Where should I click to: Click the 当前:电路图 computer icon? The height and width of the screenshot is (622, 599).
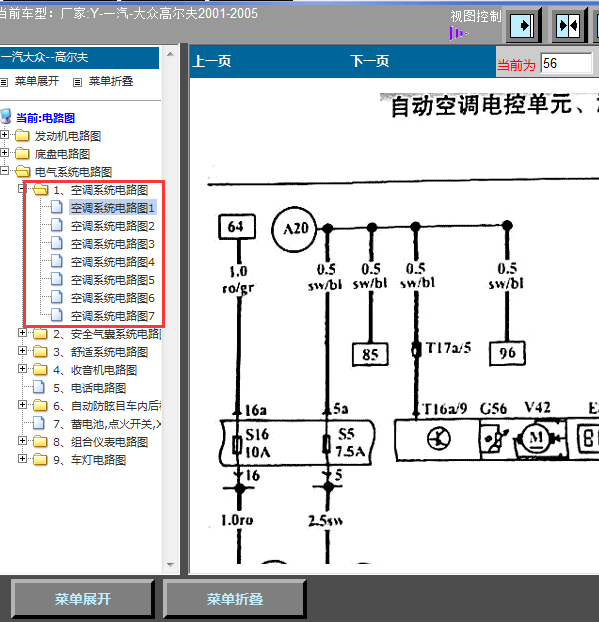[6, 117]
